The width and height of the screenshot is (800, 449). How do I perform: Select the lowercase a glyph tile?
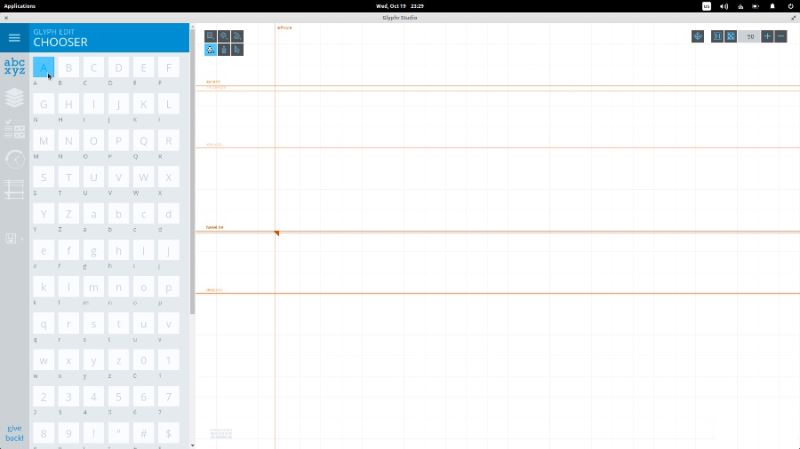point(93,214)
